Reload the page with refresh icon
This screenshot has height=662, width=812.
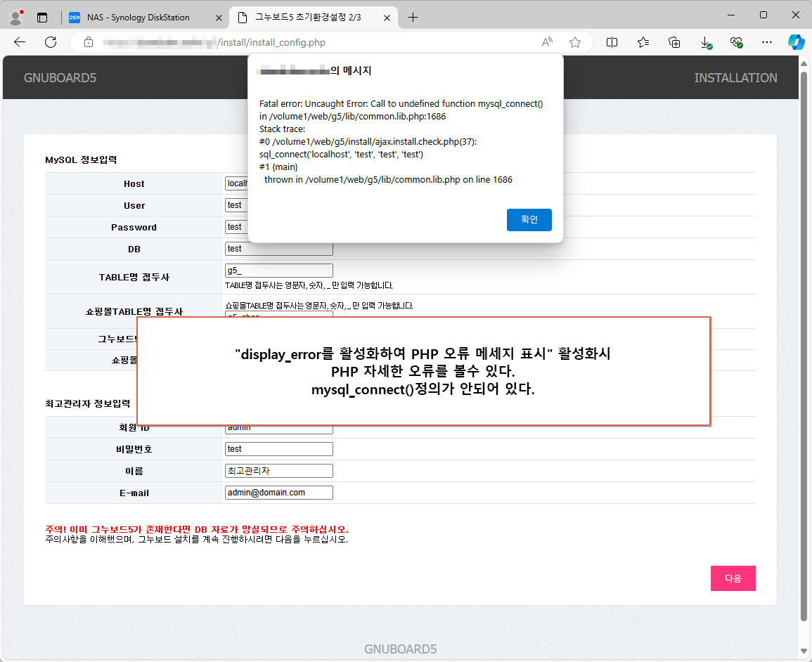(50, 42)
